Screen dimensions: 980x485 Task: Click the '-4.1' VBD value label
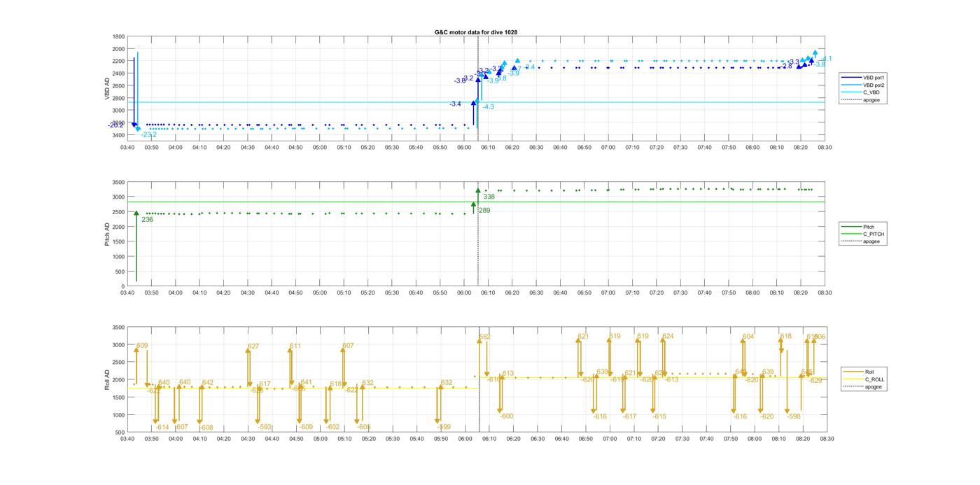coord(826,59)
